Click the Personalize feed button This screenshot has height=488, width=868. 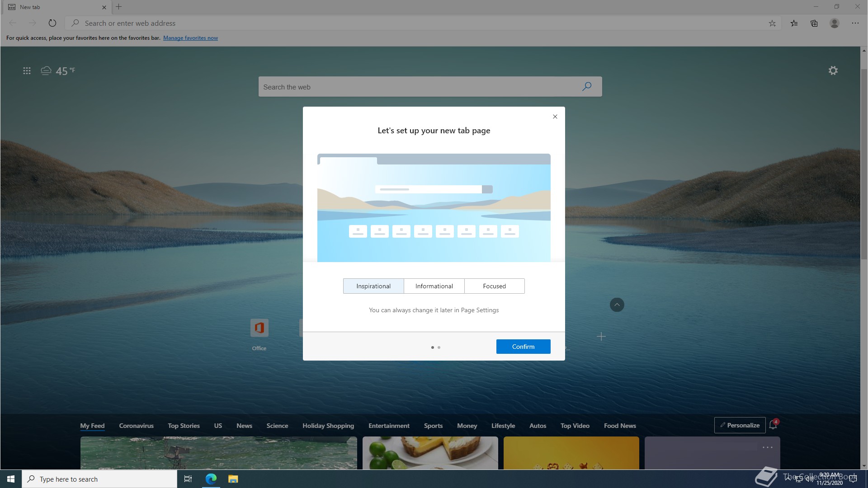[x=740, y=425]
